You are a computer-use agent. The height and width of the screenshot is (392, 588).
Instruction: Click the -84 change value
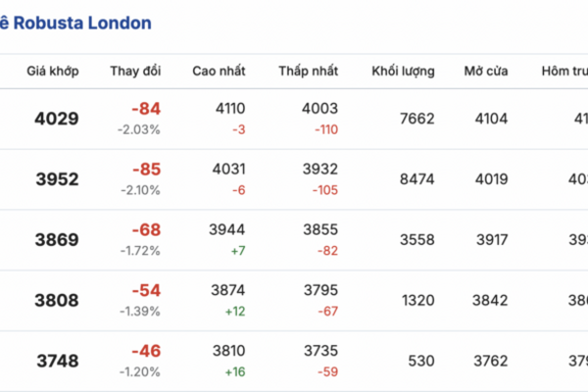(145, 109)
